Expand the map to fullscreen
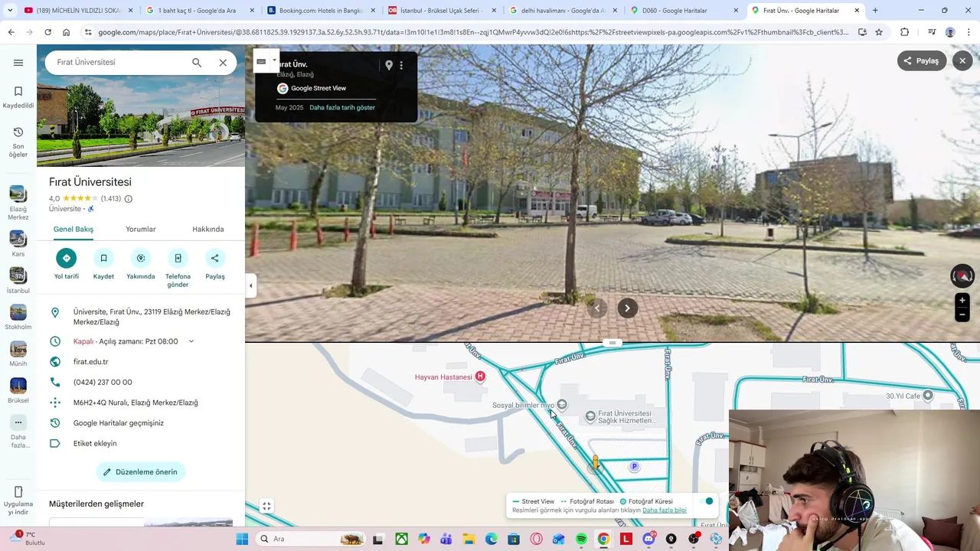Viewport: 980px width, 551px height. point(266,506)
